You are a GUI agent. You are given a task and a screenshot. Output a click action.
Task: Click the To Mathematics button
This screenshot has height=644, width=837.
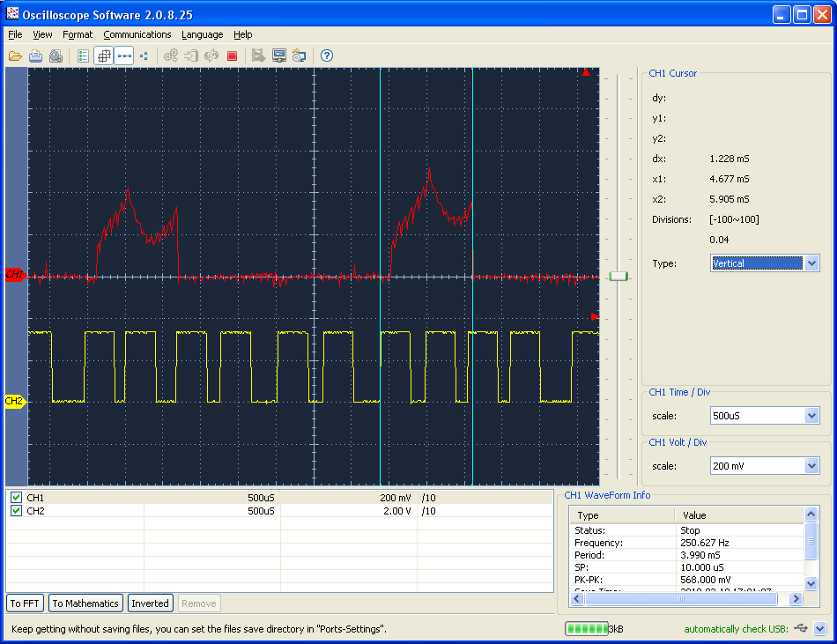[x=85, y=603]
